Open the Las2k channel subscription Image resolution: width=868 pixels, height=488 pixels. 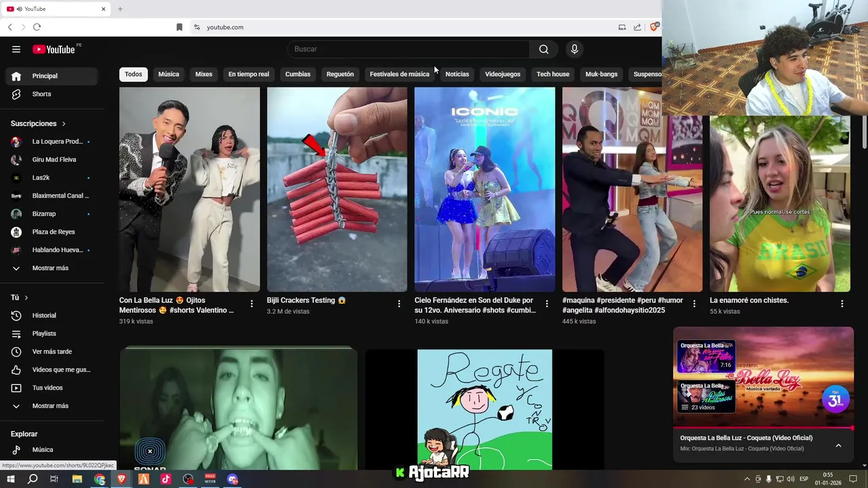click(x=52, y=178)
